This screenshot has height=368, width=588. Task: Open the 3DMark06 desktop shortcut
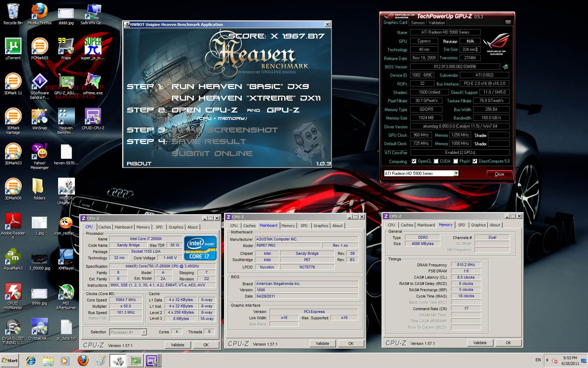tap(13, 189)
